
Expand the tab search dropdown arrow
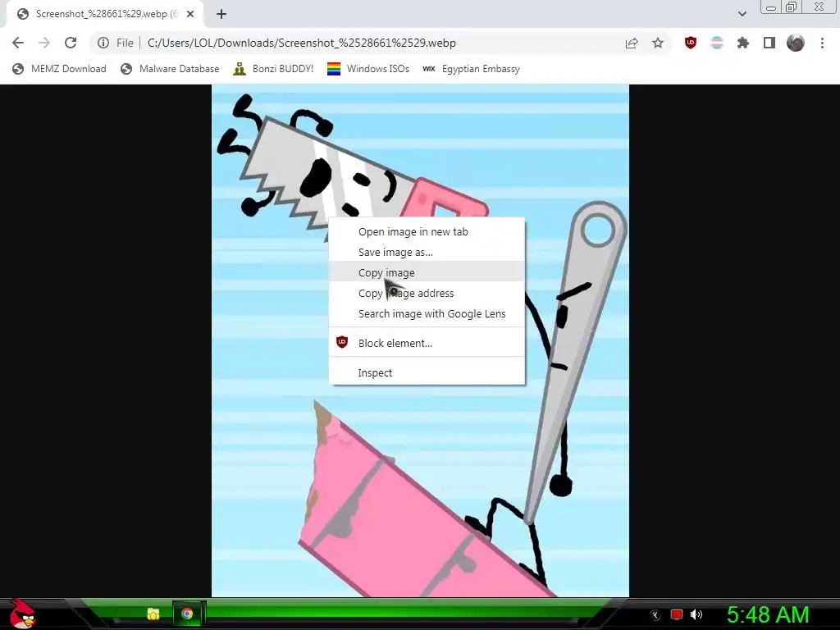pyautogui.click(x=742, y=14)
